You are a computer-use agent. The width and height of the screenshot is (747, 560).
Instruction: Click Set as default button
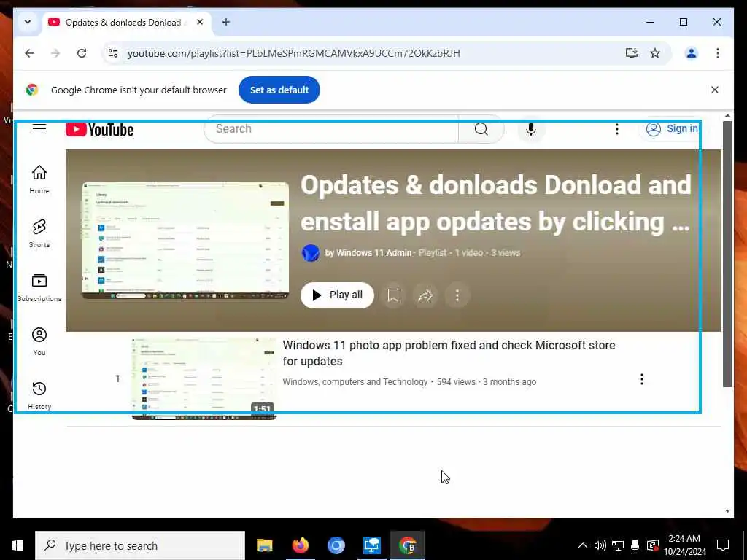[x=279, y=90]
